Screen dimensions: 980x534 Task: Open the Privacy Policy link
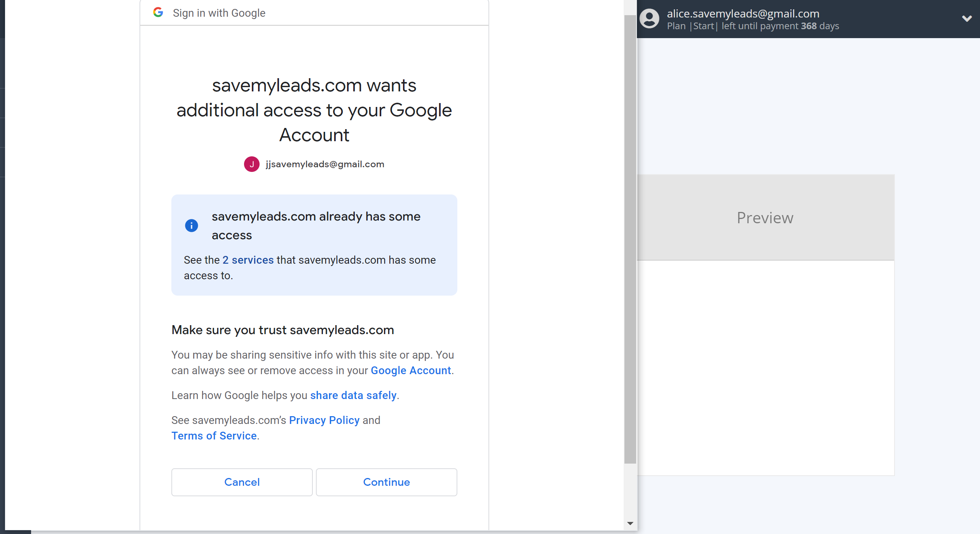(324, 420)
